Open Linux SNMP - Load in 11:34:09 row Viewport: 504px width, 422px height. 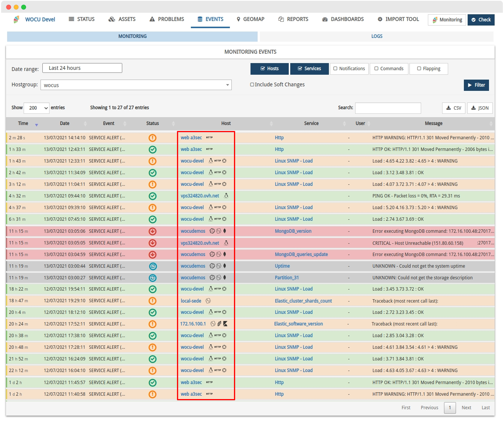tap(294, 173)
